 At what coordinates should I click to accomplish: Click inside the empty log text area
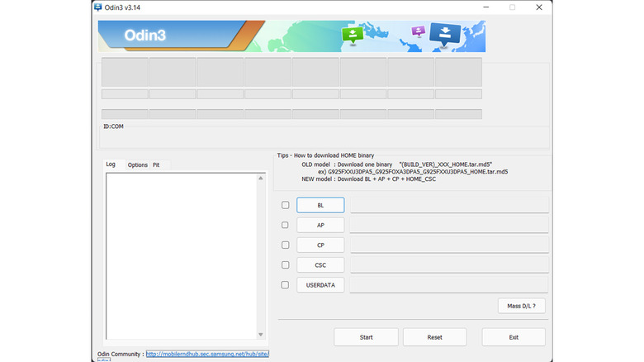point(182,256)
